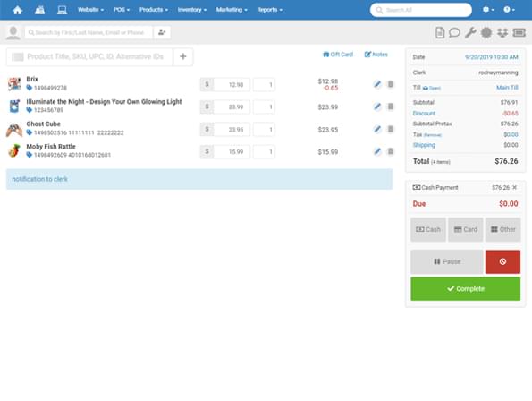Click the pencil edit icon for Ghost Cube
The image size is (532, 401).
[x=377, y=129]
